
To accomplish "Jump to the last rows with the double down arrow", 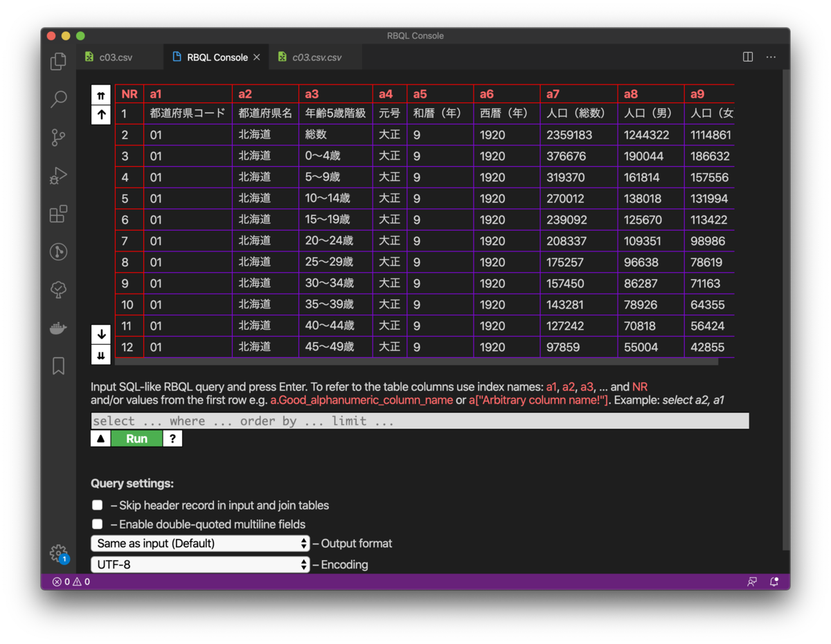I will pos(101,355).
